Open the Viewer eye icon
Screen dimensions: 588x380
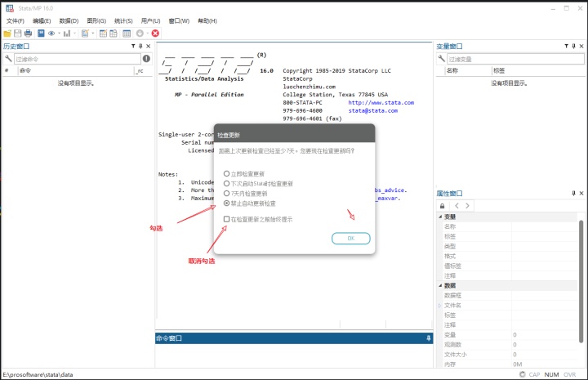click(x=51, y=34)
